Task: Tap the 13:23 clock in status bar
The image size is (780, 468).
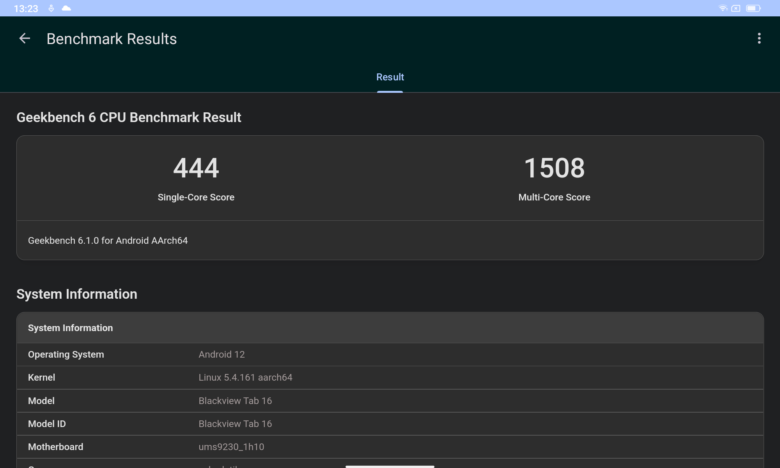Action: [26, 8]
